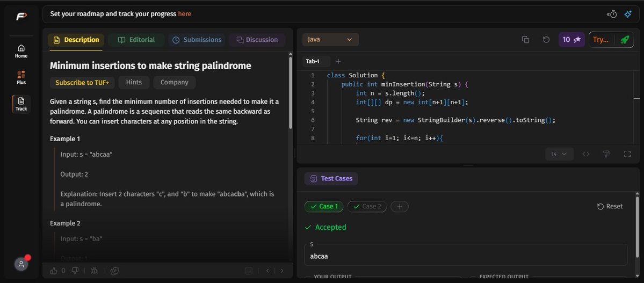Image resolution: width=644 pixels, height=283 pixels.
Task: Open the Track section in the sidebar
Action: pos(21,104)
